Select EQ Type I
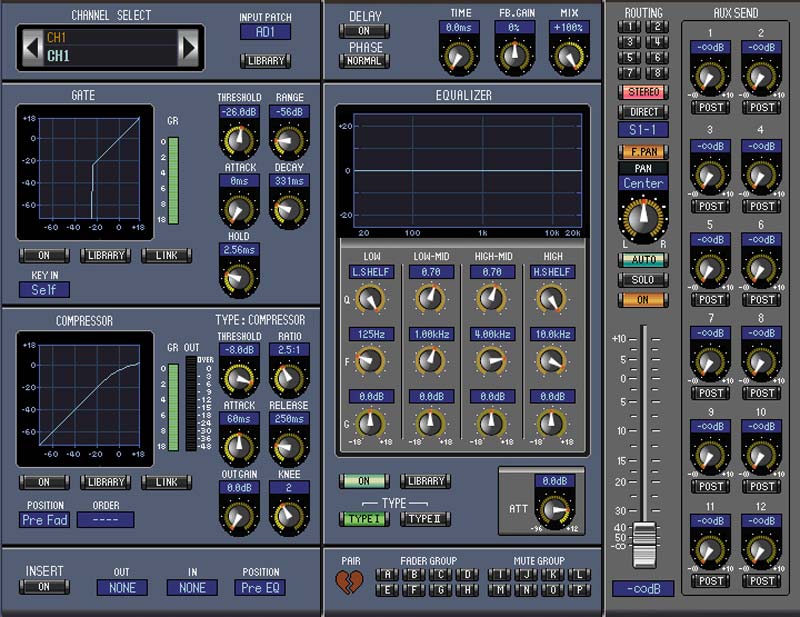Screen dimensions: 800x617 (x=365, y=518)
